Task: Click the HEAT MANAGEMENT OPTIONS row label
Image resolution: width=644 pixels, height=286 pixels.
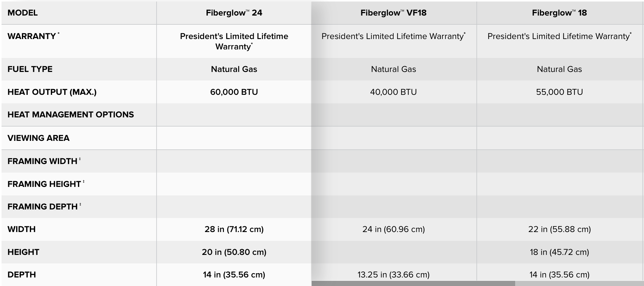Action: pos(71,115)
